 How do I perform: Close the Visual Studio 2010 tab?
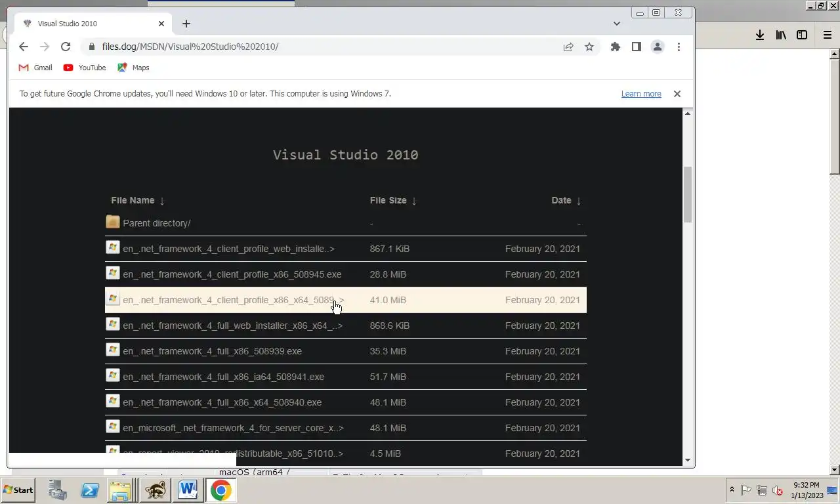[161, 24]
